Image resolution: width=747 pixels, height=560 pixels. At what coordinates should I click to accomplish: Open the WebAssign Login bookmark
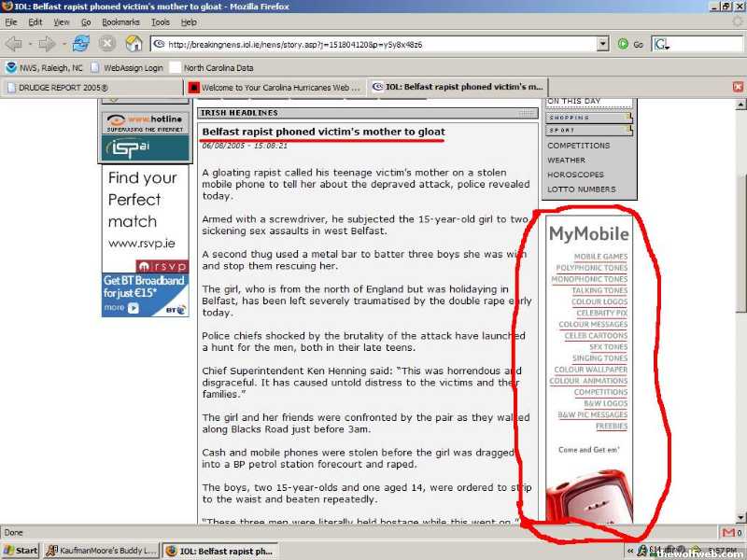tap(133, 67)
